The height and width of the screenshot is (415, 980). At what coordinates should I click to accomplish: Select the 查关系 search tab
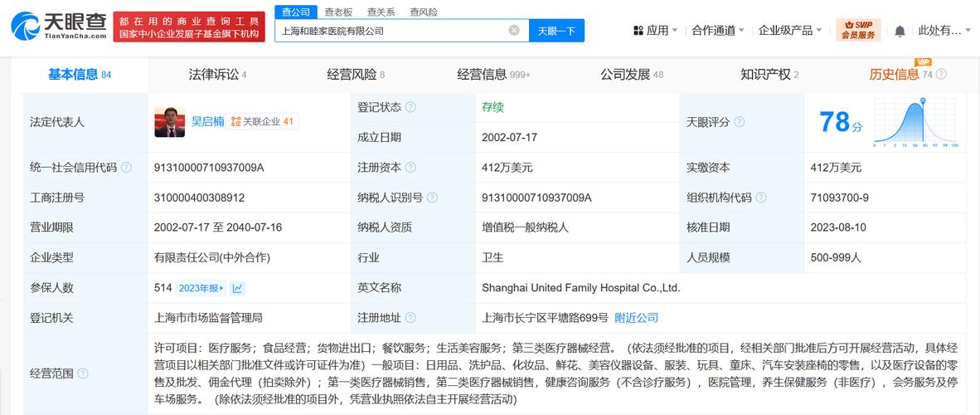click(x=381, y=12)
